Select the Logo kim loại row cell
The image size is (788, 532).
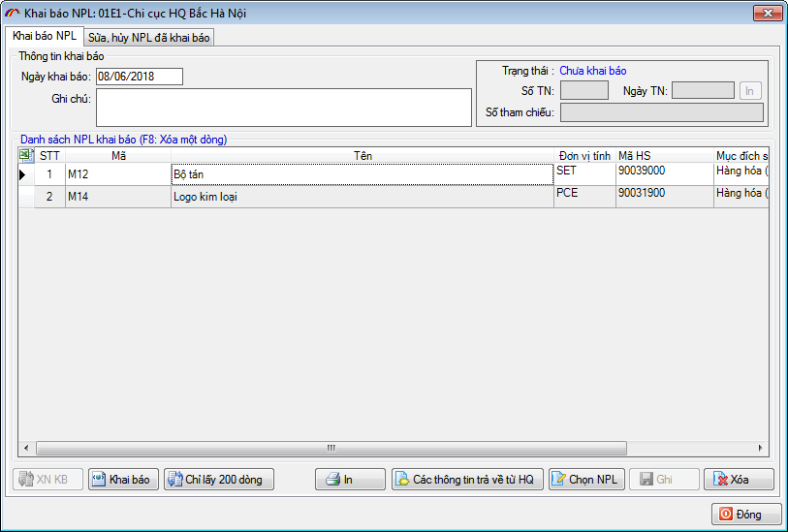(x=362, y=197)
